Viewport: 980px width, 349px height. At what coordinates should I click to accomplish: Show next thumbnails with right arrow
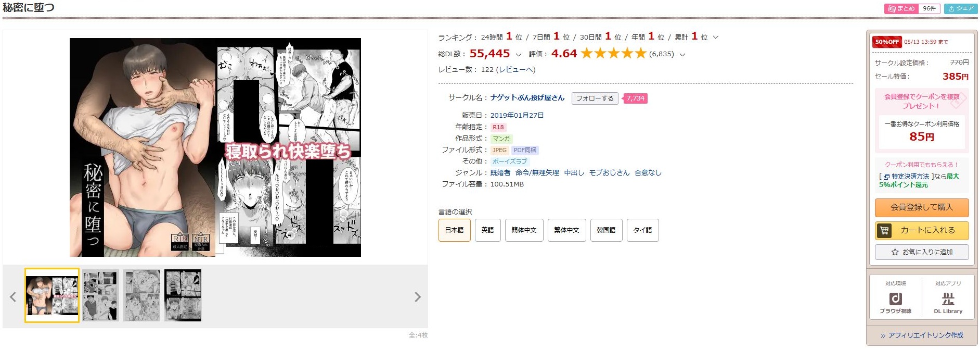pyautogui.click(x=417, y=297)
